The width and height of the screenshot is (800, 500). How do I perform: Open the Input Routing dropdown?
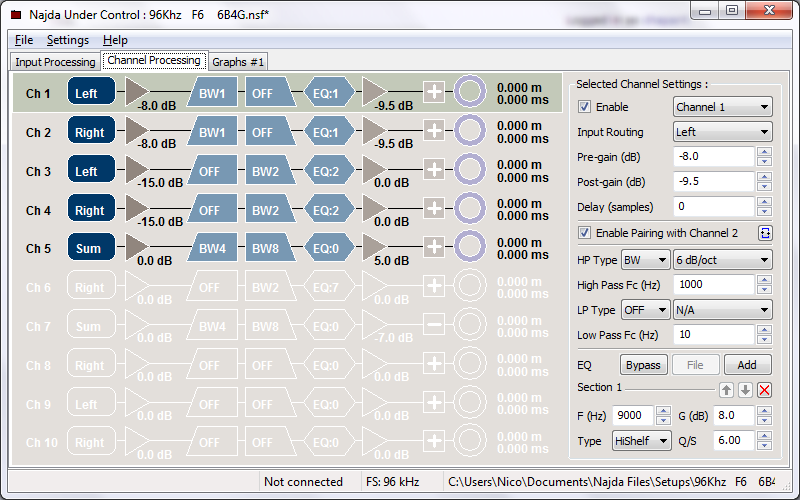coord(722,132)
